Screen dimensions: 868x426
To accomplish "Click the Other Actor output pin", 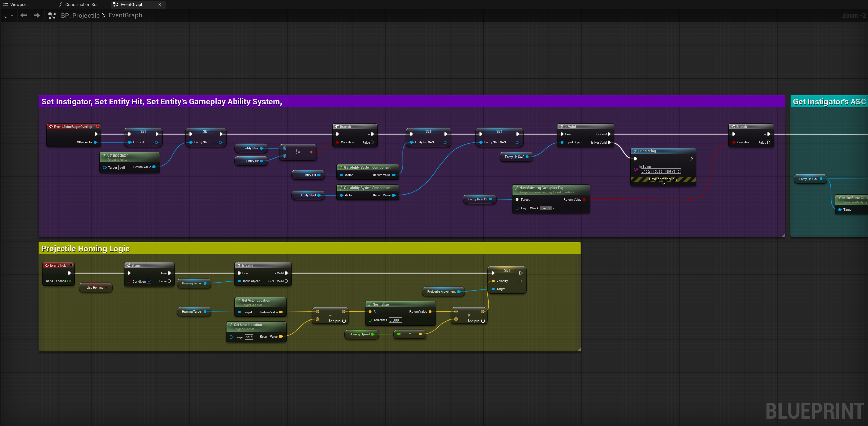I will 95,142.
